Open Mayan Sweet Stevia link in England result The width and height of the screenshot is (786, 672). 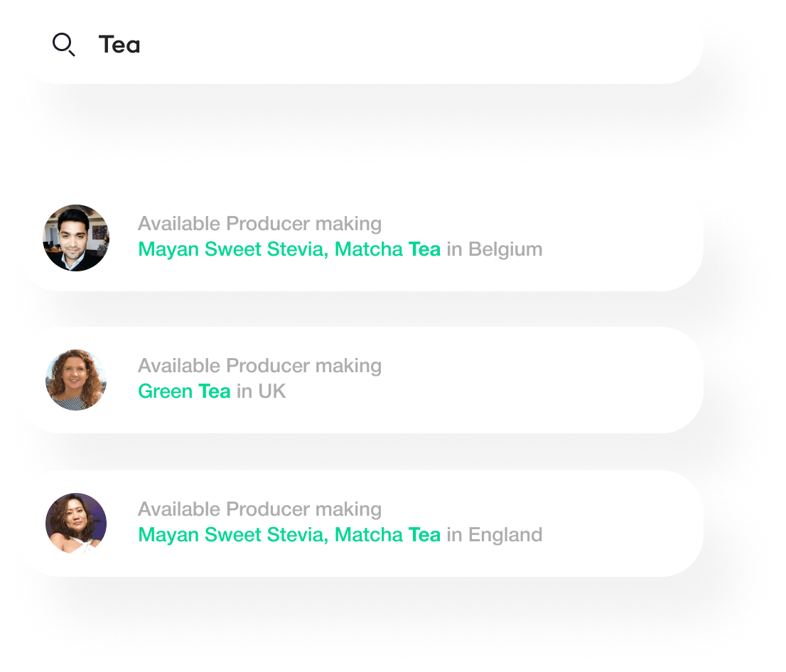(x=233, y=535)
